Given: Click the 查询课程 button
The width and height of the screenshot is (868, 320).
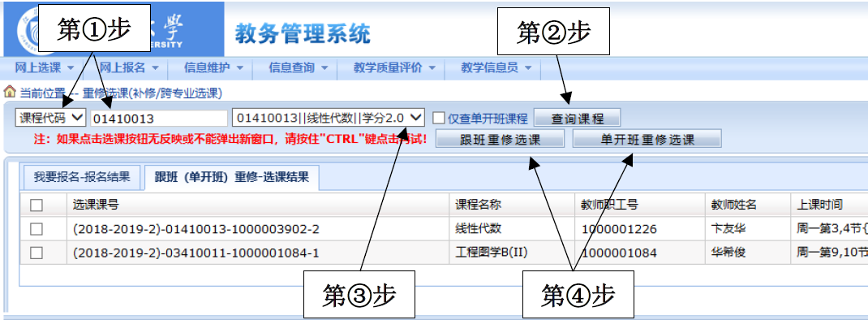Looking at the screenshot, I should tap(578, 118).
